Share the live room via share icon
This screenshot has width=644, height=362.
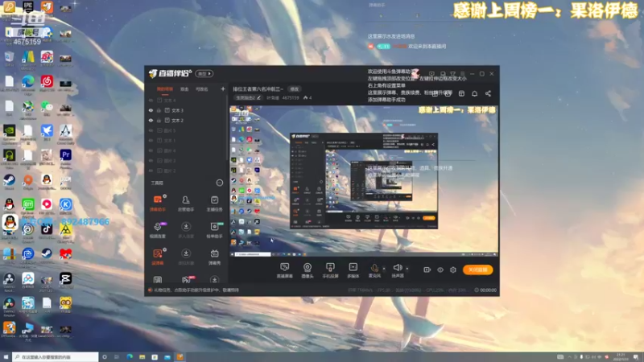pos(488,93)
